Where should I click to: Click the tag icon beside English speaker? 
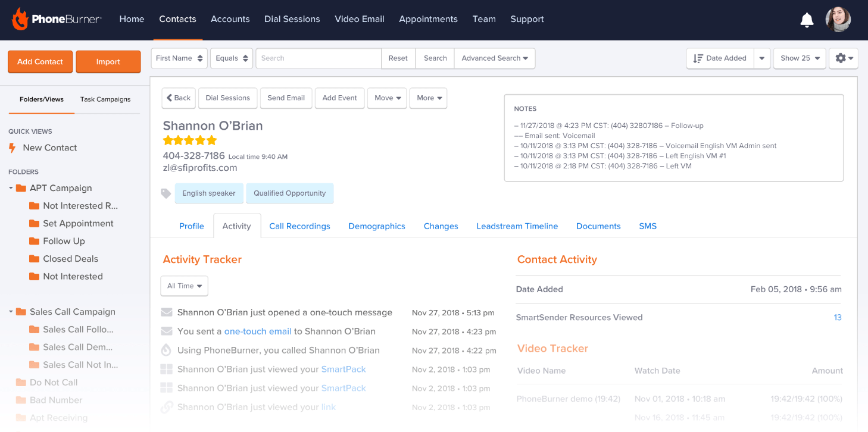pos(166,193)
